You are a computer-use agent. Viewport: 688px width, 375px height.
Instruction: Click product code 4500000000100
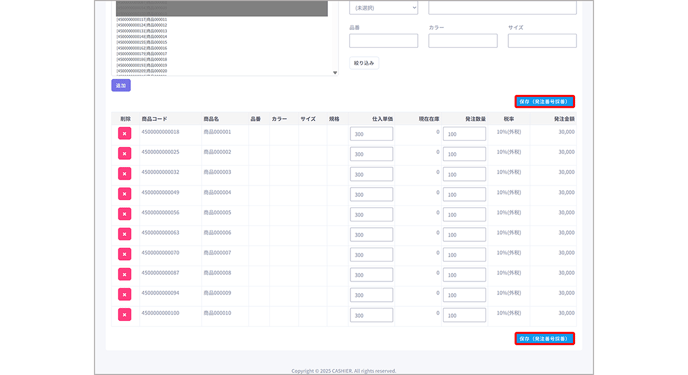coord(160,313)
